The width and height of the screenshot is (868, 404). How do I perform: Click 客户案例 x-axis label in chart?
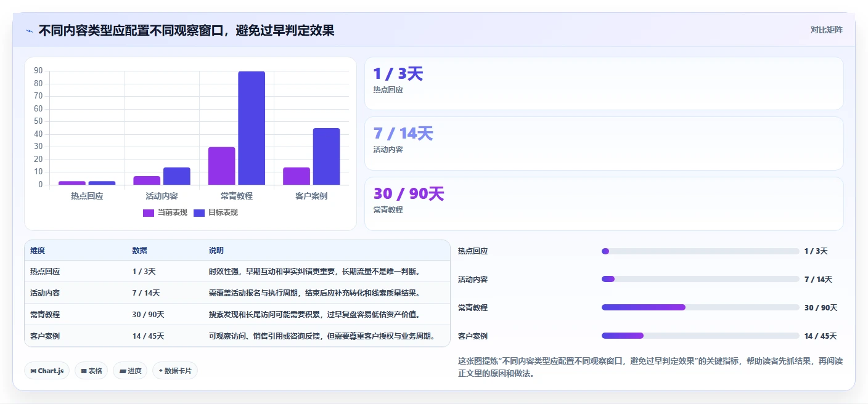point(311,196)
